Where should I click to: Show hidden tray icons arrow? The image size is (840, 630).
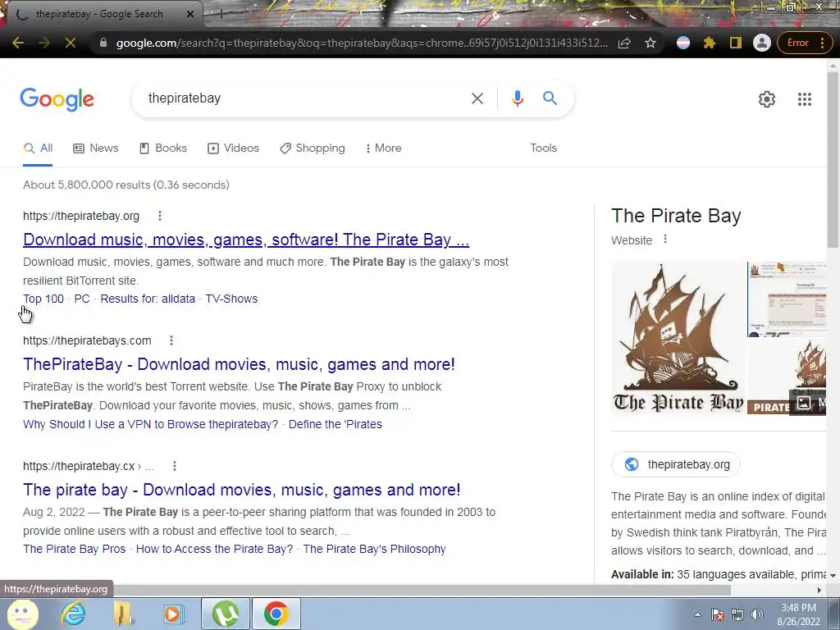point(697,614)
